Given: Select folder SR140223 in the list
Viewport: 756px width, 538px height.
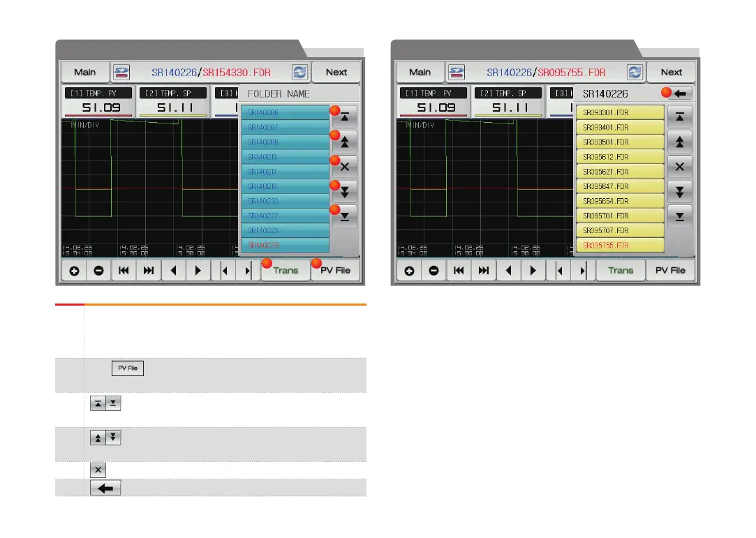Looking at the screenshot, I should (285, 231).
